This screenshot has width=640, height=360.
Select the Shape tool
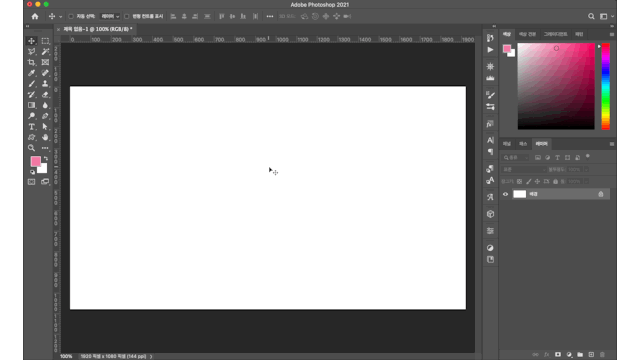(31, 138)
